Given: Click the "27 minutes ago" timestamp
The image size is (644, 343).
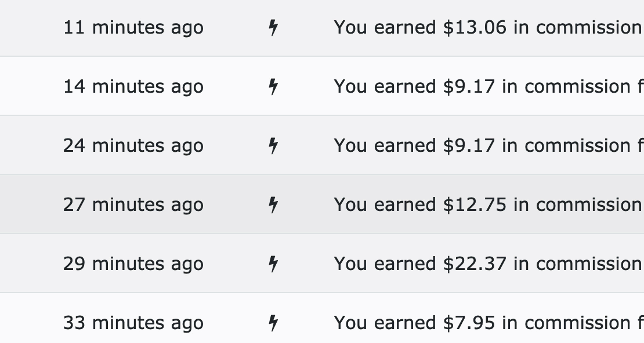Looking at the screenshot, I should coord(133,205).
